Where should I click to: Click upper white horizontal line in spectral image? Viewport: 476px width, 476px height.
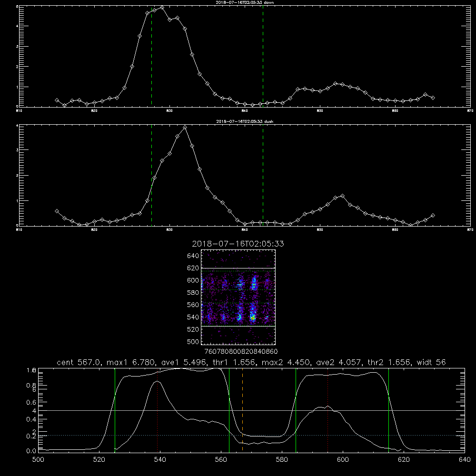(238, 268)
